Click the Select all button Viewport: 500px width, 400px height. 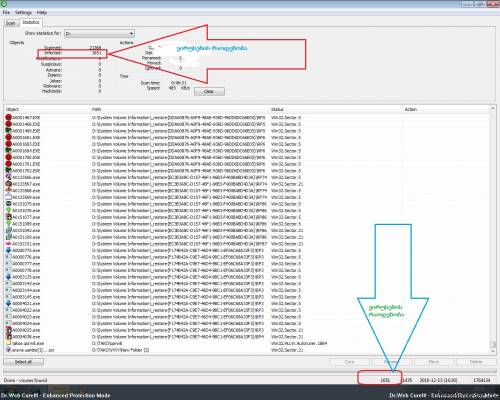tap(23, 362)
